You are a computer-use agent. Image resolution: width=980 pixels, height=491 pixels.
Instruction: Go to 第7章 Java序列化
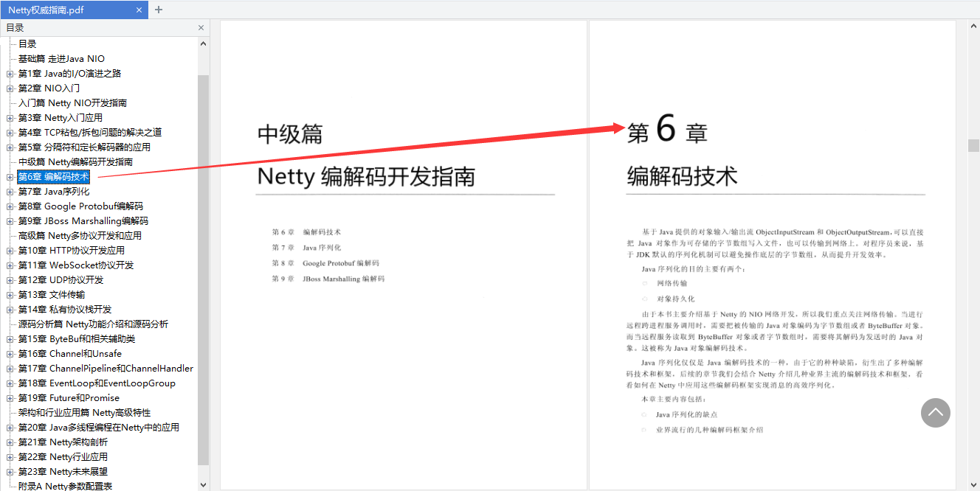54,192
